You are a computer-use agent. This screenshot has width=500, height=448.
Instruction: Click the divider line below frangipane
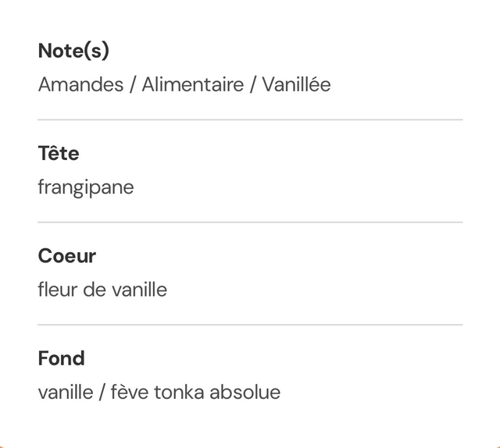pos(250,222)
